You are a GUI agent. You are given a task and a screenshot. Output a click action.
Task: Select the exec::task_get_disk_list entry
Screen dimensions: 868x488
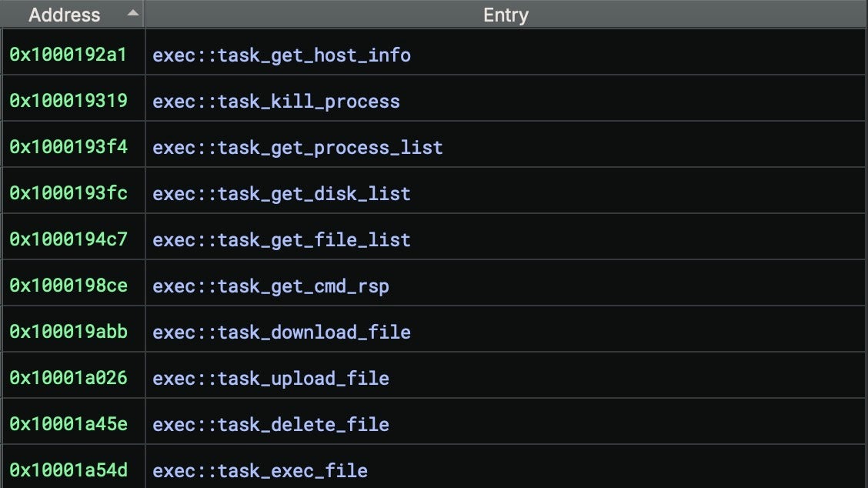282,194
